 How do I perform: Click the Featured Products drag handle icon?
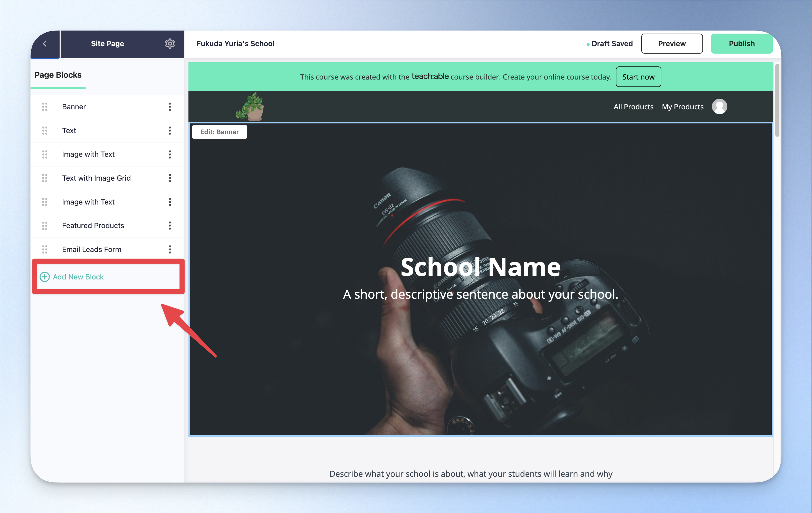click(44, 226)
